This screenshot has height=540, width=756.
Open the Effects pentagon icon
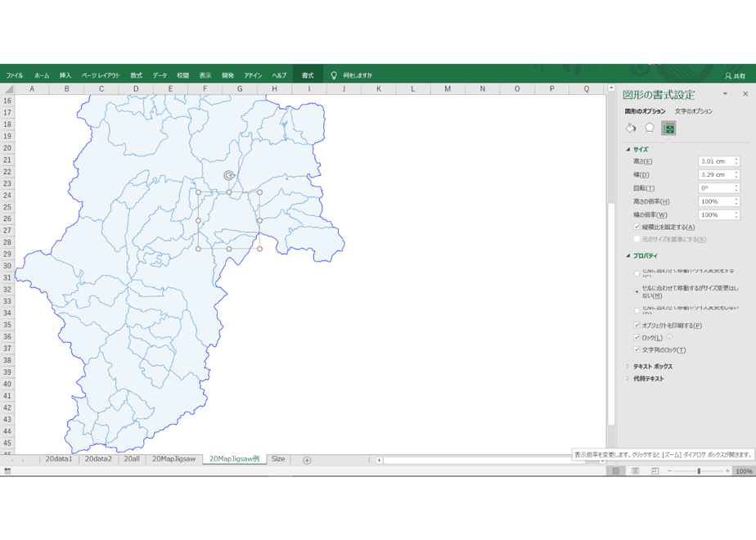[650, 128]
